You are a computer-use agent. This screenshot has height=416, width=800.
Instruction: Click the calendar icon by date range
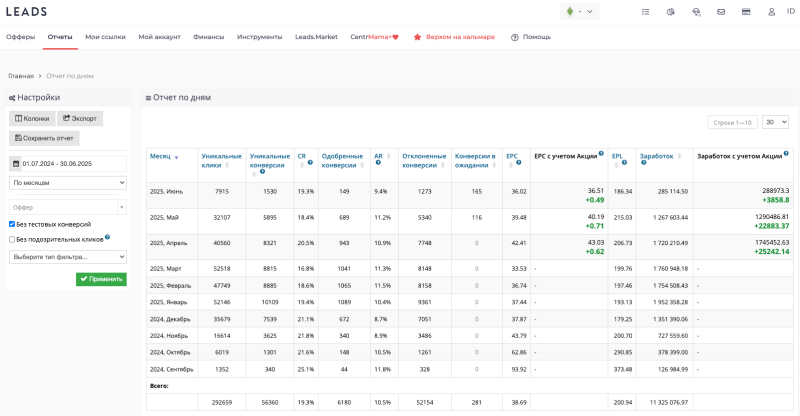(15, 163)
